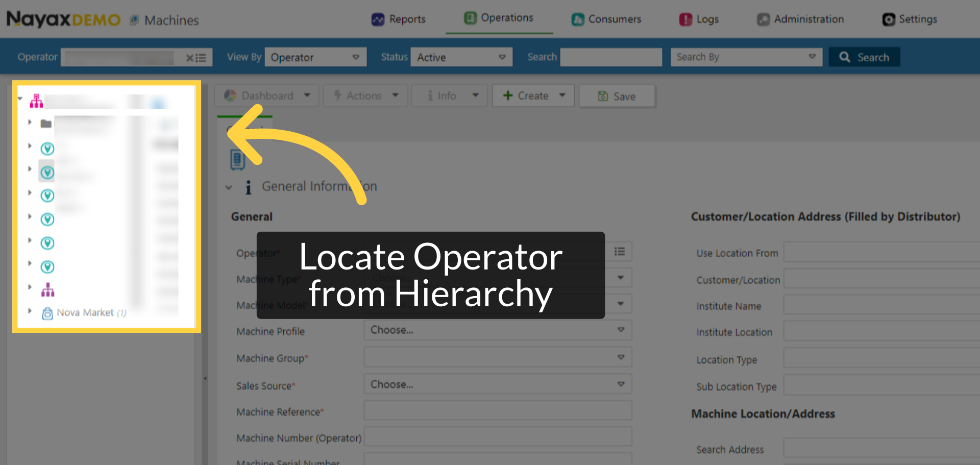Open the Info dropdown button
Image resolution: width=980 pixels, height=465 pixels.
[x=450, y=95]
